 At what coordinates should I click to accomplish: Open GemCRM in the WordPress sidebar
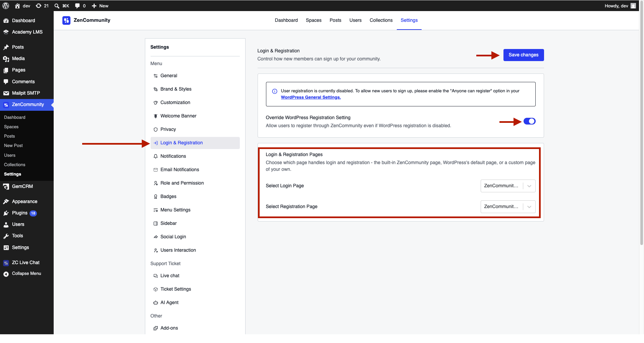(x=27, y=186)
